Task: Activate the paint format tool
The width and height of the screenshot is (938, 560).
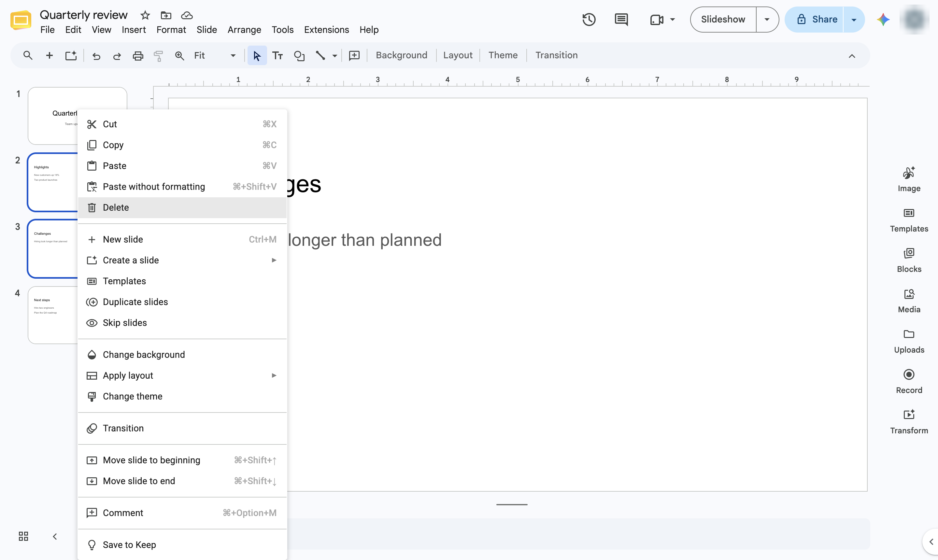Action: [158, 56]
